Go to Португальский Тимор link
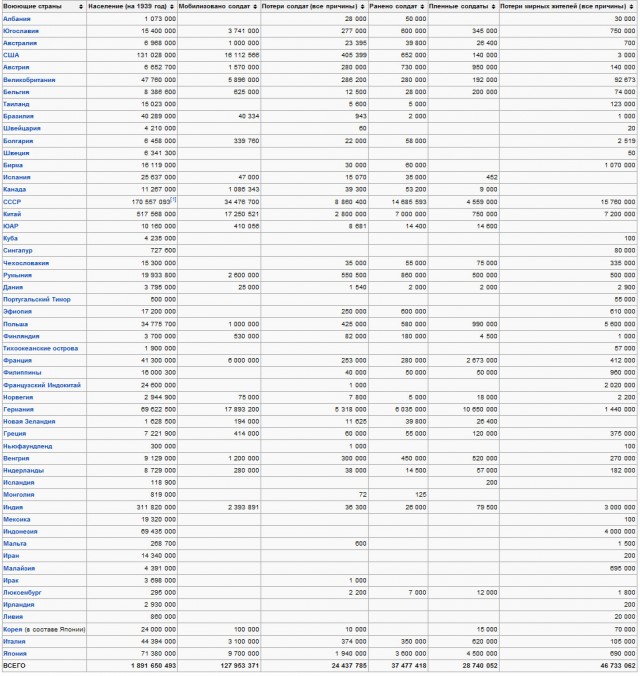Viewport: 640px width, 676px height. tap(37, 299)
